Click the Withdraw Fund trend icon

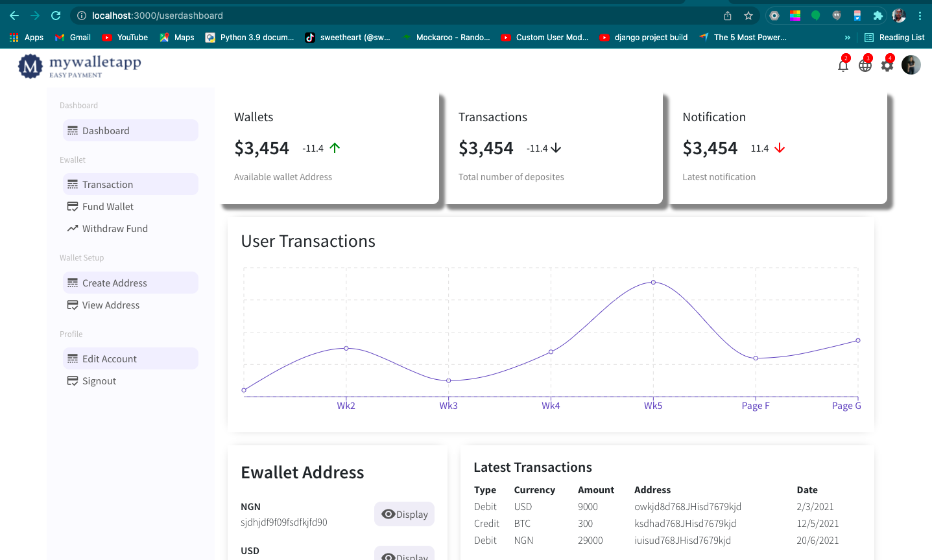[73, 228]
